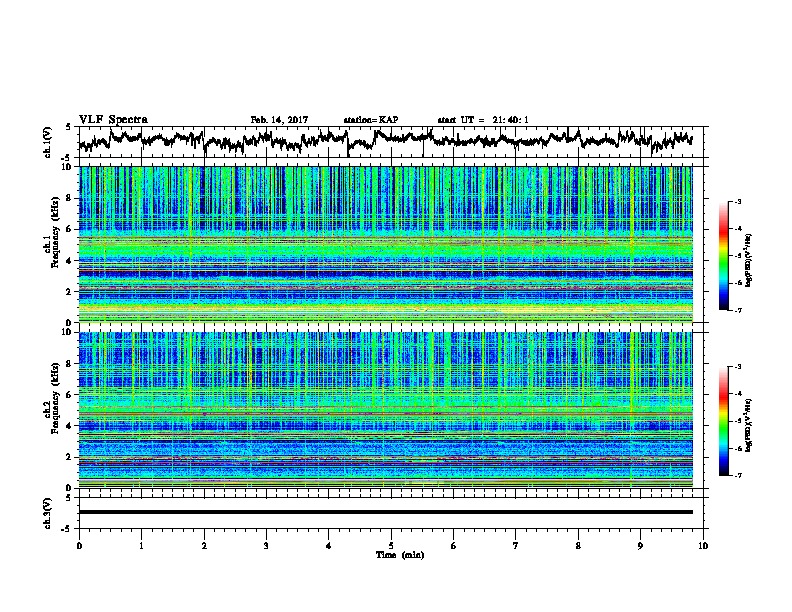Click the "-3" label on ch.1 colorbar
Screen dimensions: 792x612
point(737,202)
